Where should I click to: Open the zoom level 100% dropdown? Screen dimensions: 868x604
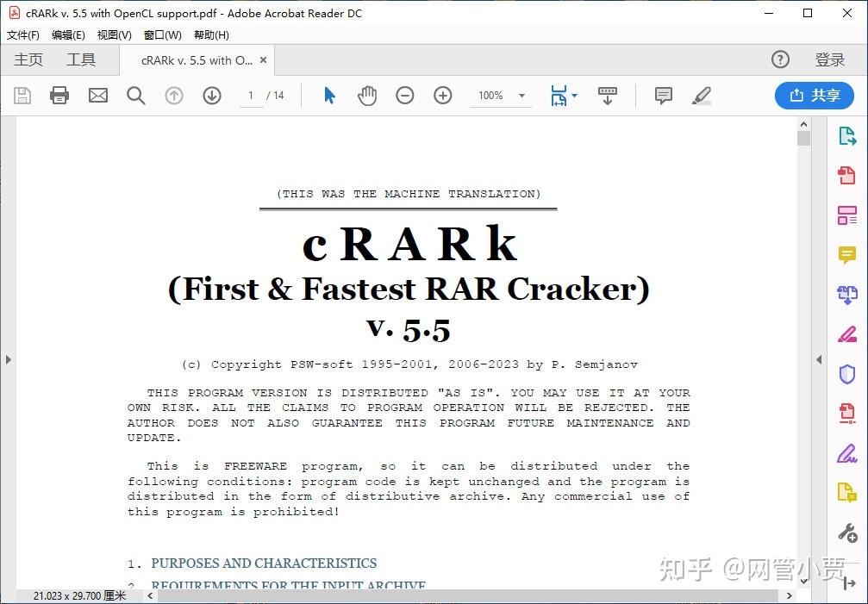pos(500,96)
